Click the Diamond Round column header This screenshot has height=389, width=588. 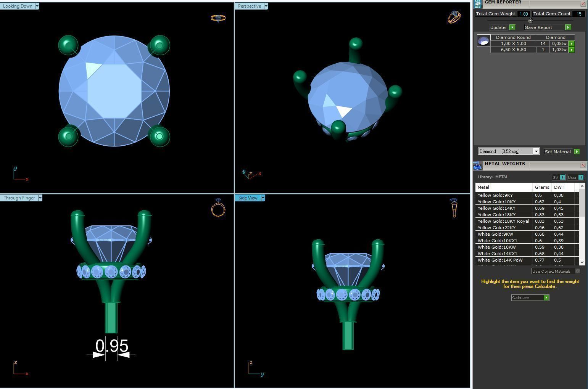pyautogui.click(x=513, y=37)
